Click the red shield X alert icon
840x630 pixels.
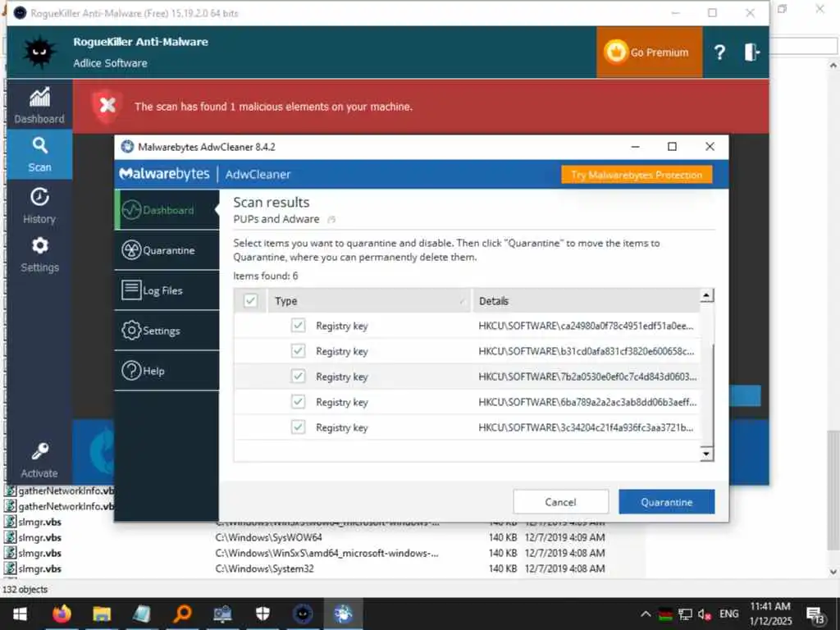[107, 106]
